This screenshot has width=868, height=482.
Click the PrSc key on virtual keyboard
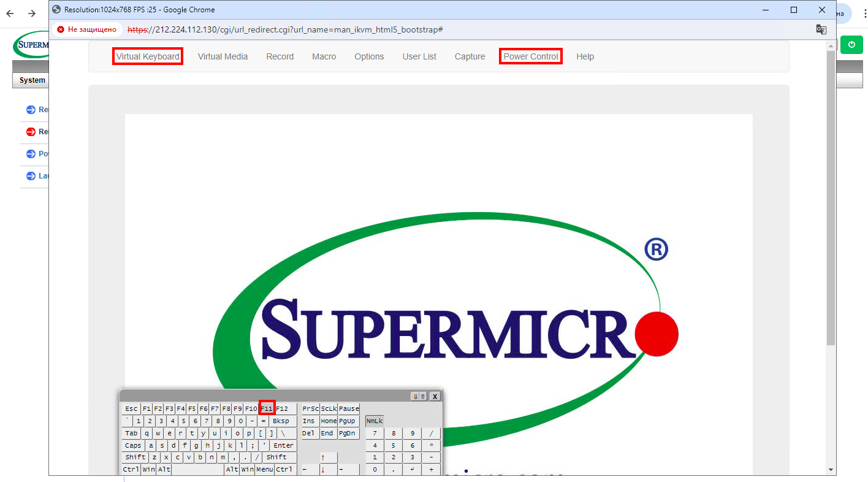tap(311, 408)
